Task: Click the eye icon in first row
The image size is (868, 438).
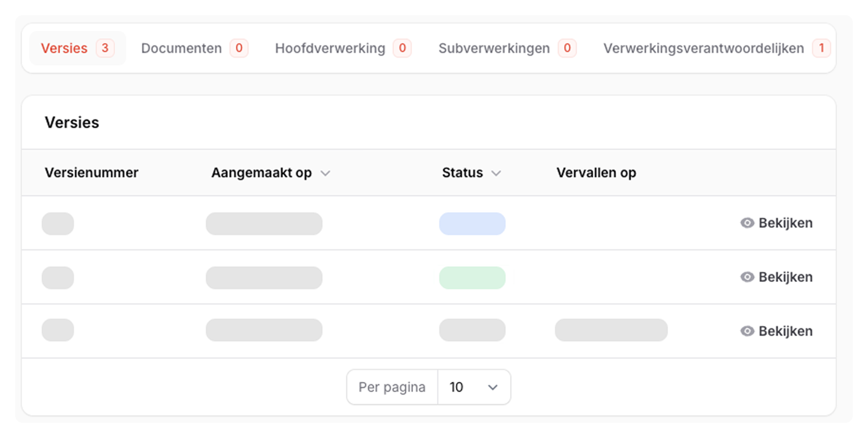Action: [747, 223]
